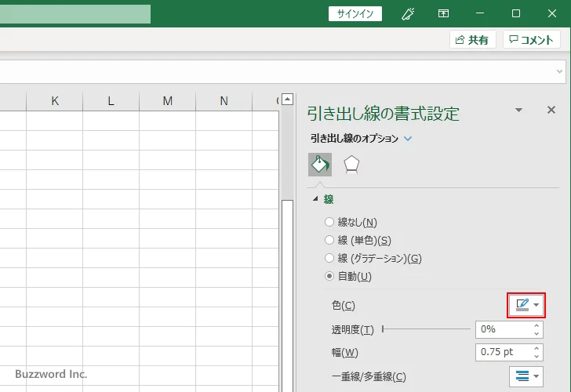This screenshot has height=392, width=571.
Task: Select the 線なし(N) radio button
Action: [x=329, y=222]
